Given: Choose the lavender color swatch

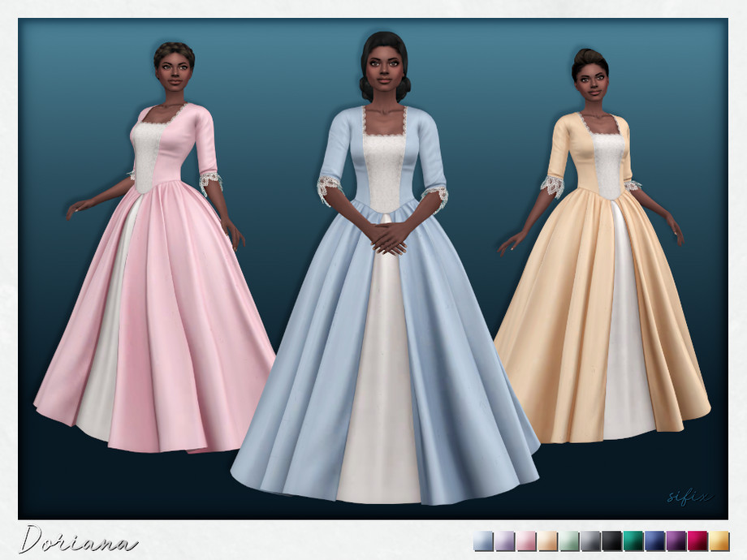Looking at the screenshot, I should 504,541.
